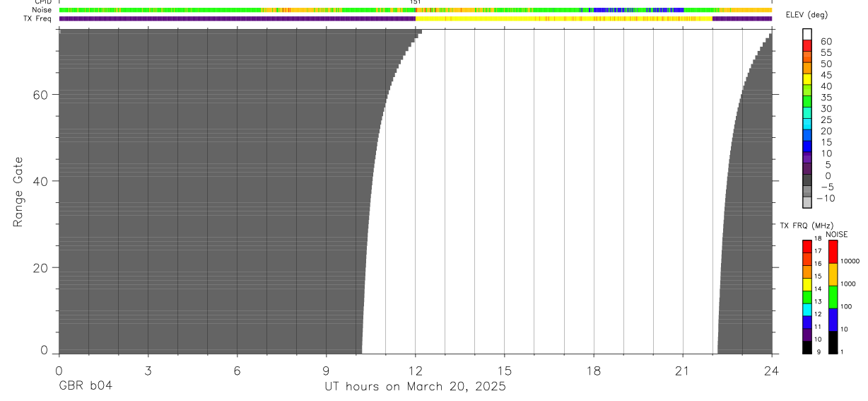Click the '60' tick on the Range Gate axis

click(x=40, y=95)
